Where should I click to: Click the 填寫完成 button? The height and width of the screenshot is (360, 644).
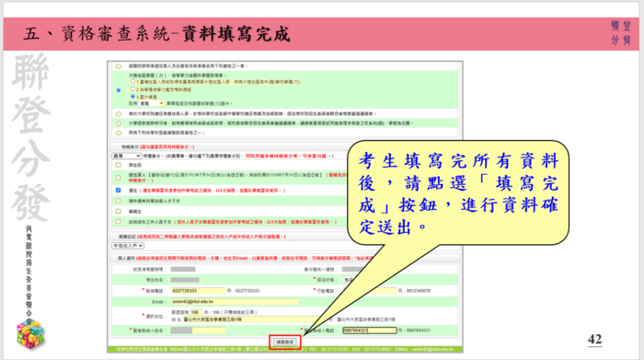(x=285, y=342)
